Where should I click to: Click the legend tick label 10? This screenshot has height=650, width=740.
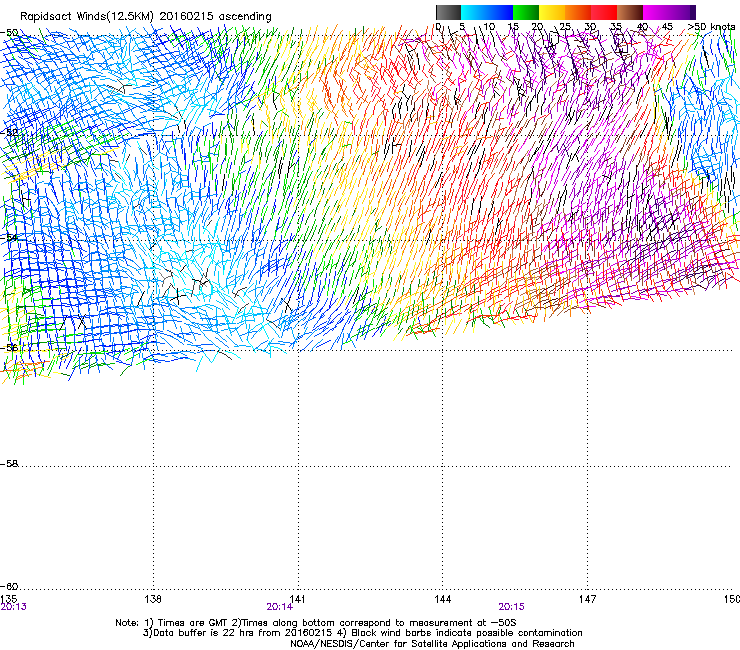click(x=489, y=27)
